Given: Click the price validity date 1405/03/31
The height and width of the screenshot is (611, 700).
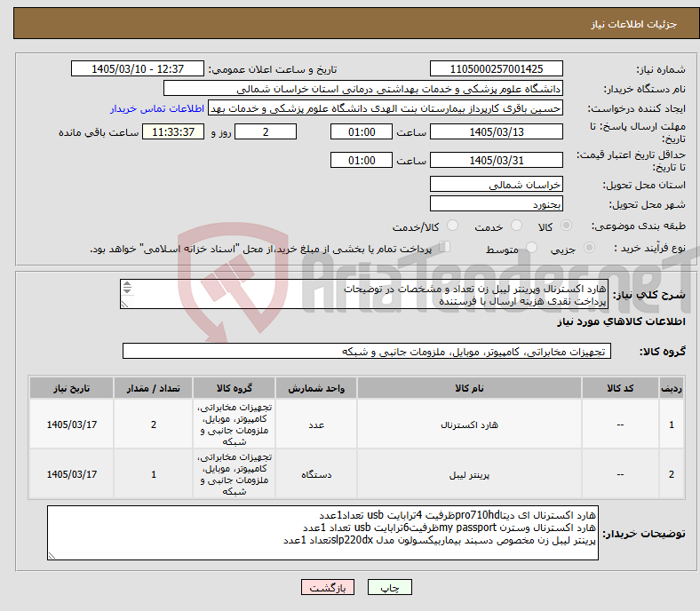Looking at the screenshot, I should coord(496,160).
